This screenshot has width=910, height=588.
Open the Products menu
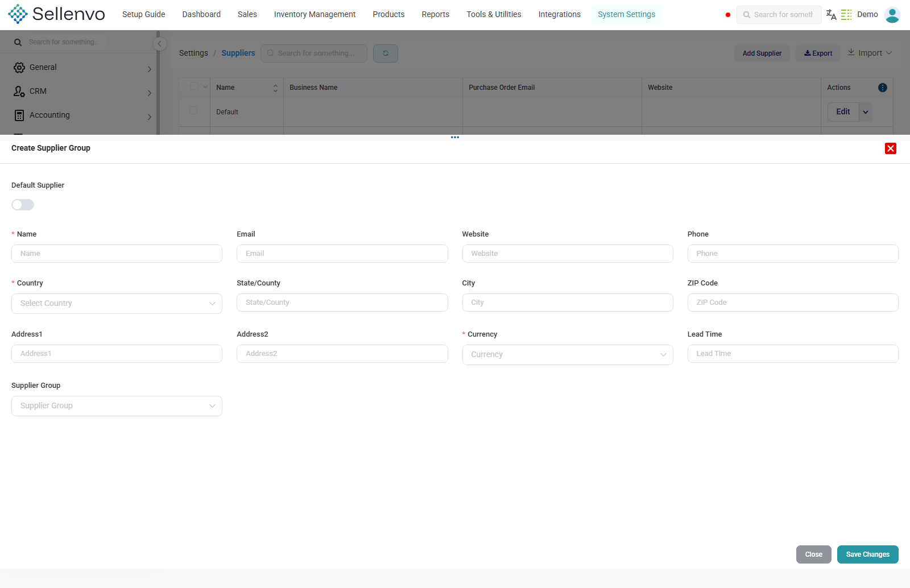(x=388, y=14)
